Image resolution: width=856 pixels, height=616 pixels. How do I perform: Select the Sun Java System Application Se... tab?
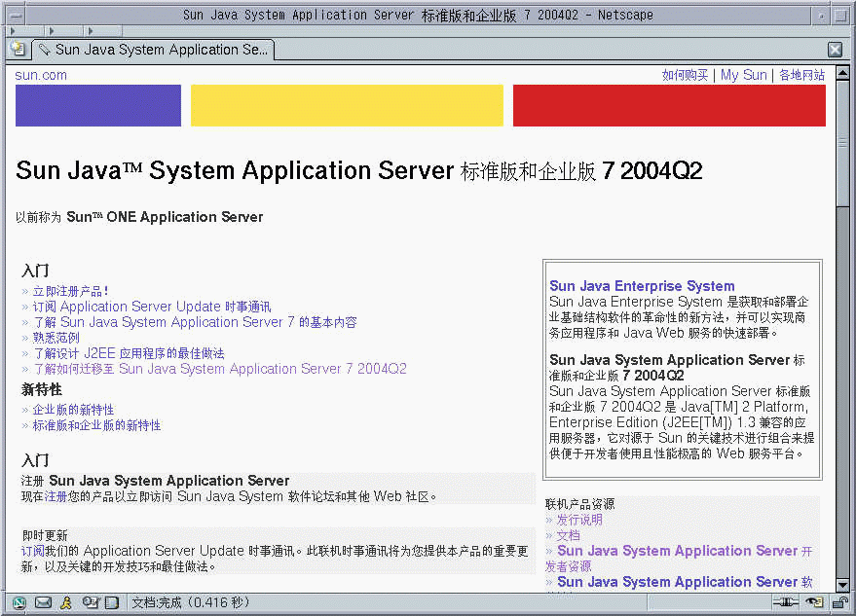pos(154,50)
